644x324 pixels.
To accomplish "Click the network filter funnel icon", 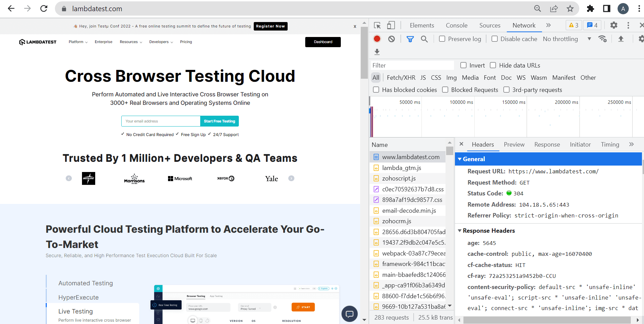I will [x=410, y=39].
